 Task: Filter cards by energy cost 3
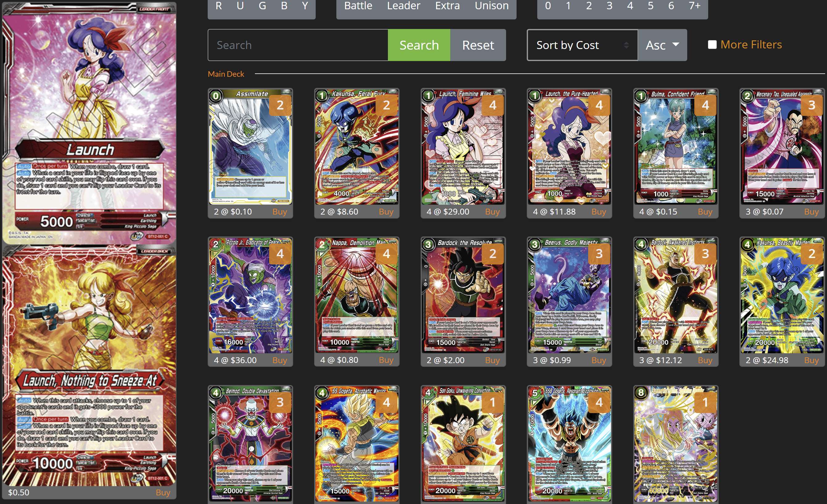(609, 6)
